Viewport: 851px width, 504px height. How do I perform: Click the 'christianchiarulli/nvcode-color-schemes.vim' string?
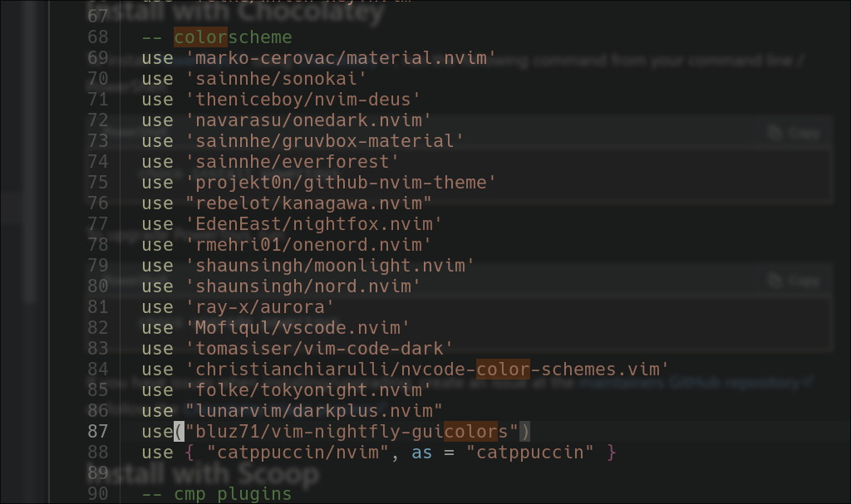coord(427,369)
